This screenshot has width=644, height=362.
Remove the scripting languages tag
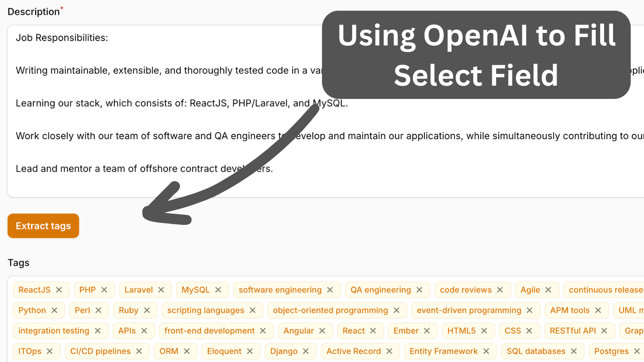click(253, 310)
